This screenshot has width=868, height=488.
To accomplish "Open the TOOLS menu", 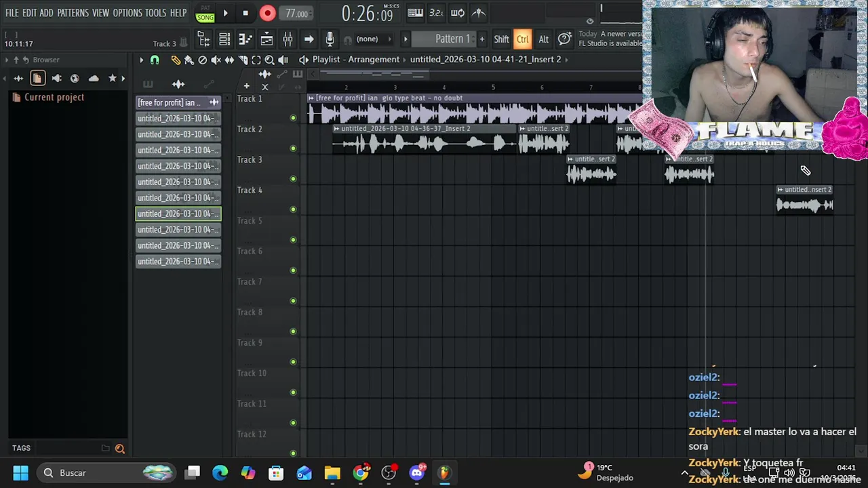I will [x=155, y=13].
